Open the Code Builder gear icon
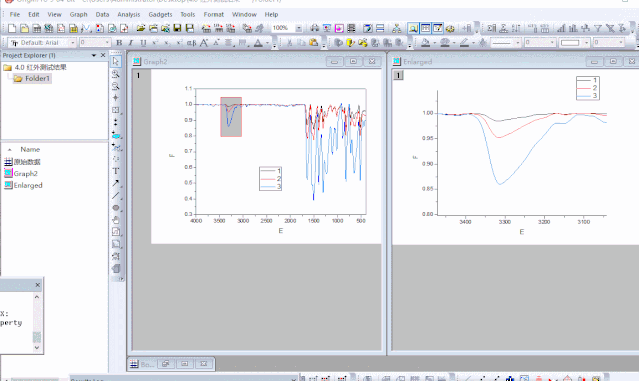 tap(450, 28)
